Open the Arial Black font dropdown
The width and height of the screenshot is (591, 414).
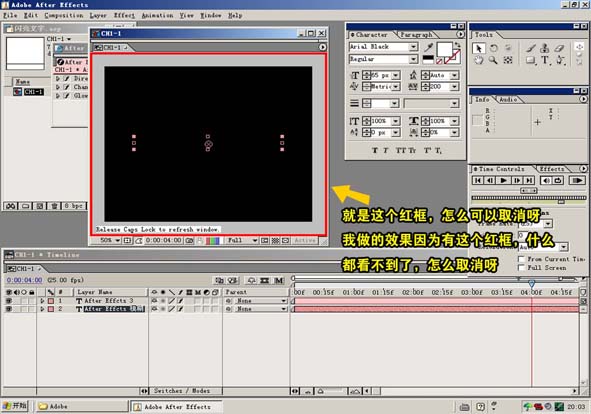click(x=413, y=47)
